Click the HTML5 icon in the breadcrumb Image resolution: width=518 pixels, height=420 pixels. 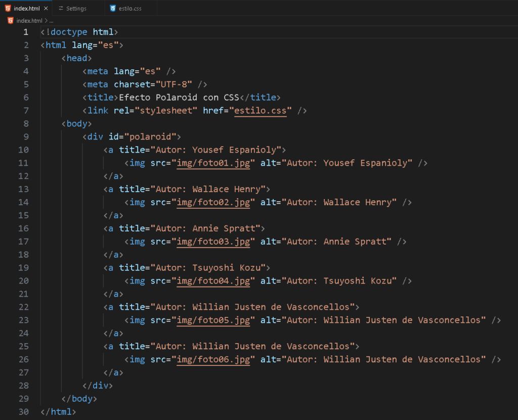(11, 21)
